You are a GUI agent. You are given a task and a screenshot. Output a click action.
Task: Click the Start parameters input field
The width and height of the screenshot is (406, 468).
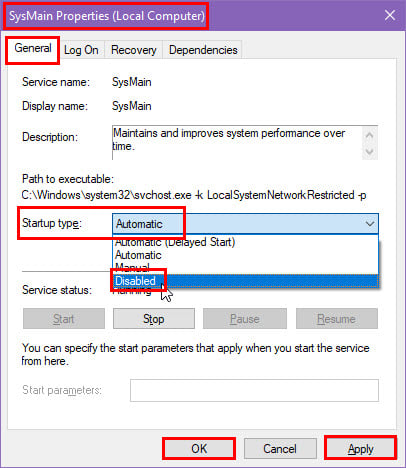(x=254, y=390)
